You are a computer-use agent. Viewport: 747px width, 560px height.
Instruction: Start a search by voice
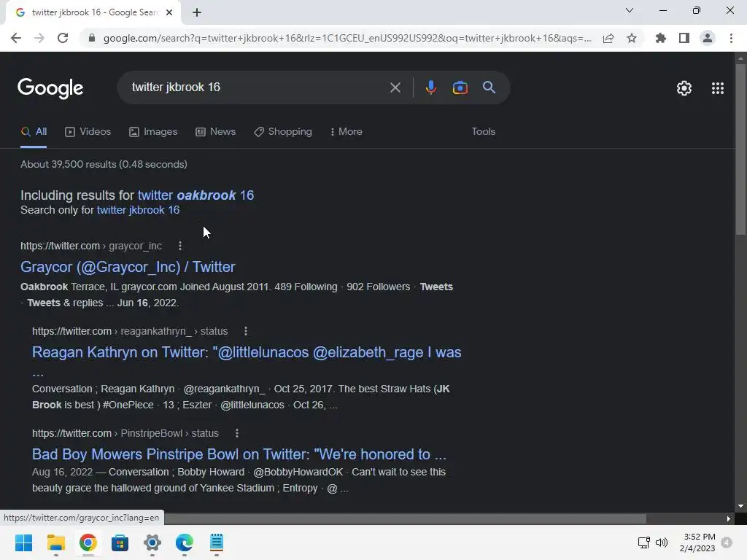point(430,87)
